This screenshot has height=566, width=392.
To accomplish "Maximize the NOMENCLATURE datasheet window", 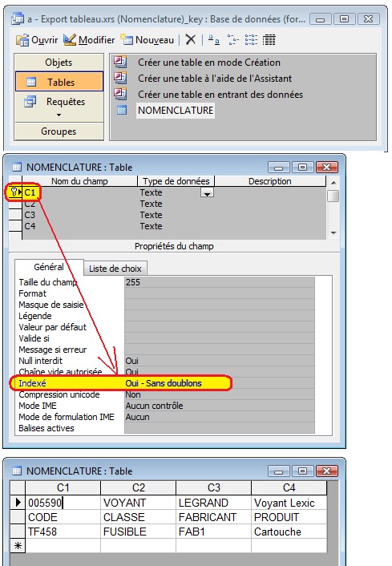I will pos(303,471).
